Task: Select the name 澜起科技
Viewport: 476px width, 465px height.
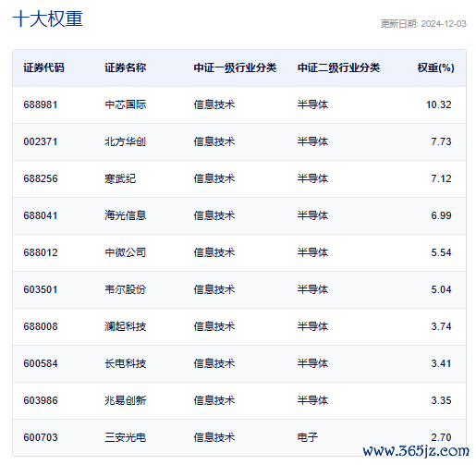Action: point(126,326)
